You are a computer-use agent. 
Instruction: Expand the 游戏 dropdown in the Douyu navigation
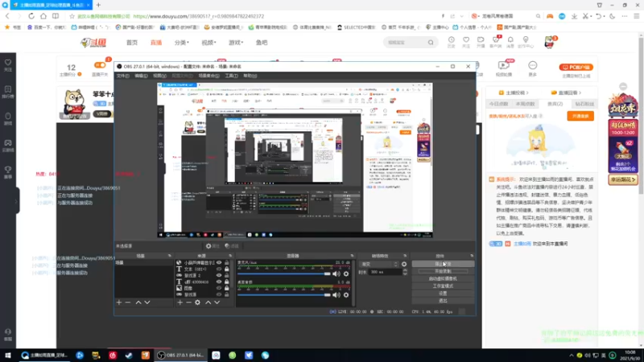[236, 43]
